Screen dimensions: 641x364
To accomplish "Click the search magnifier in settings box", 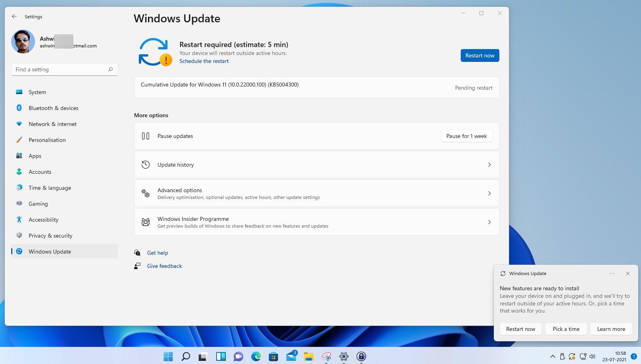I will (110, 69).
